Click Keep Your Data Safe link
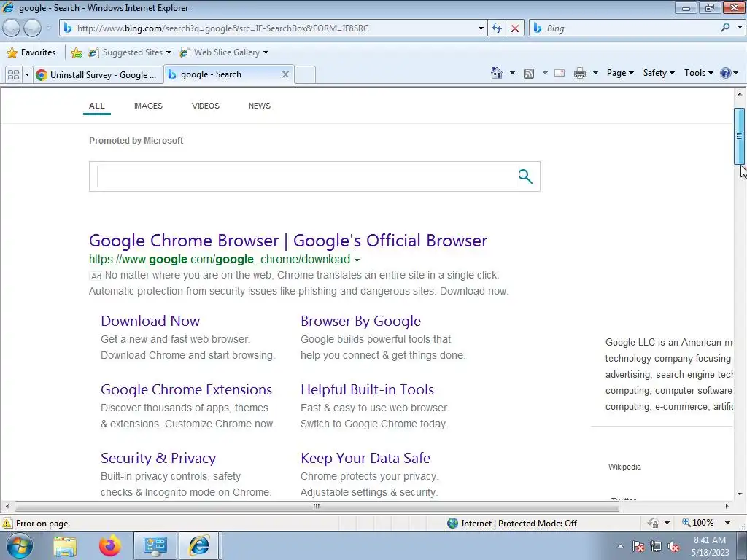The height and width of the screenshot is (560, 747). tap(365, 458)
